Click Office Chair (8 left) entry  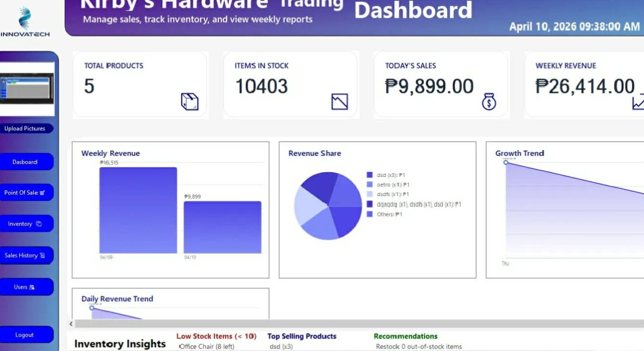pos(206,347)
